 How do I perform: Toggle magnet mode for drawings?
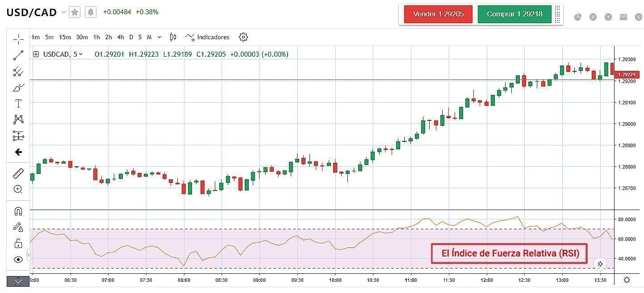18,211
